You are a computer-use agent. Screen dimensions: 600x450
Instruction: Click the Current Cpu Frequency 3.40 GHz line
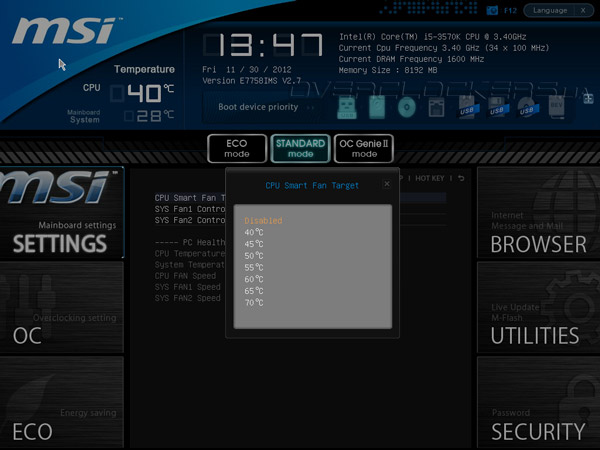(x=443, y=48)
